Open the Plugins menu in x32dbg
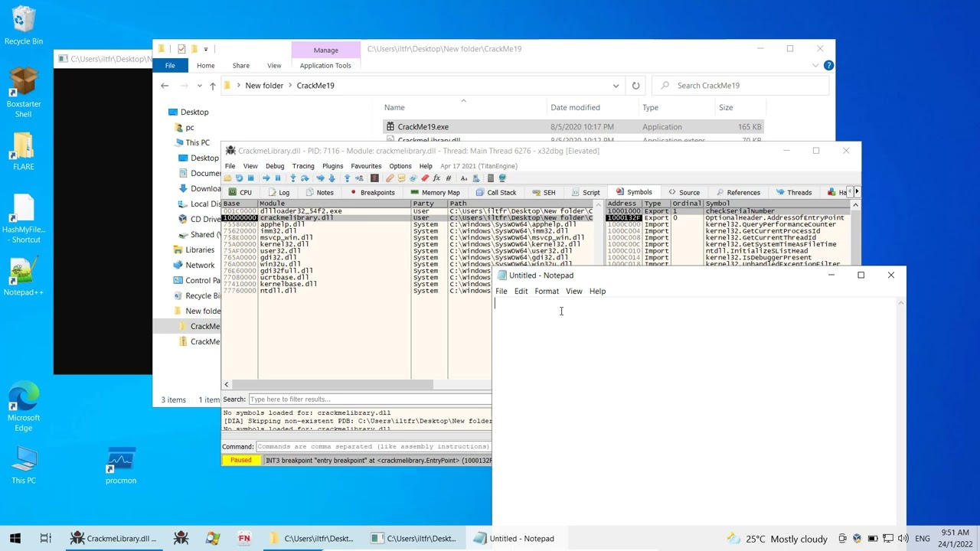Screen dimensions: 980x551 point(333,166)
